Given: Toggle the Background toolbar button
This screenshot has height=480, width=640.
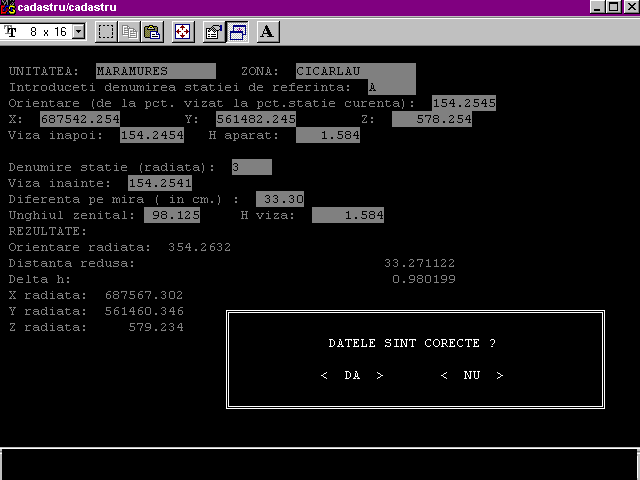Looking at the screenshot, I should pos(237,32).
